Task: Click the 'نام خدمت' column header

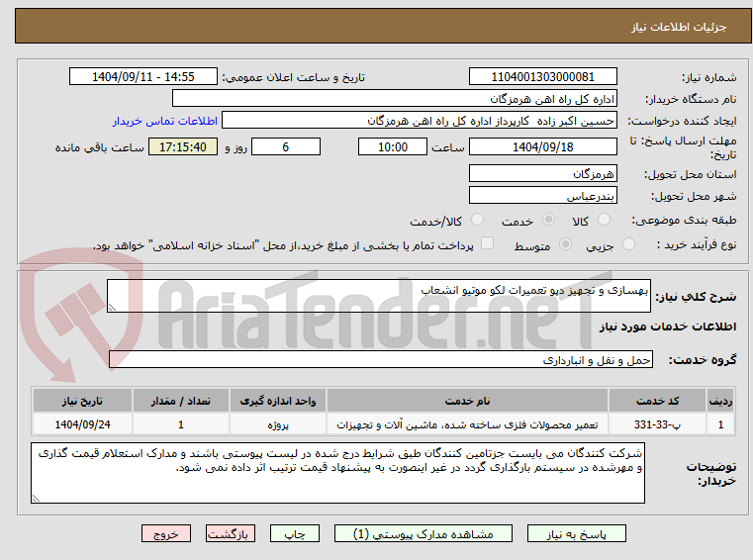Action: [x=467, y=401]
